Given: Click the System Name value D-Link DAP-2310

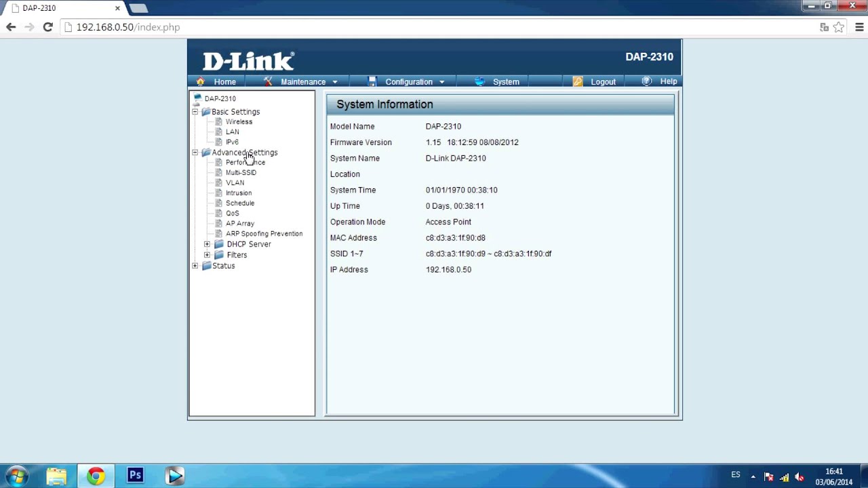Looking at the screenshot, I should (x=456, y=158).
